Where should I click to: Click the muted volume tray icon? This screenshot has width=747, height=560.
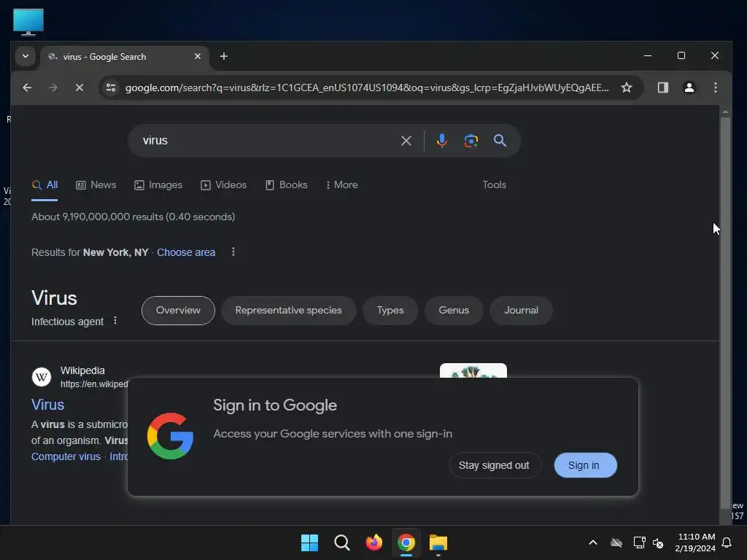coord(658,542)
